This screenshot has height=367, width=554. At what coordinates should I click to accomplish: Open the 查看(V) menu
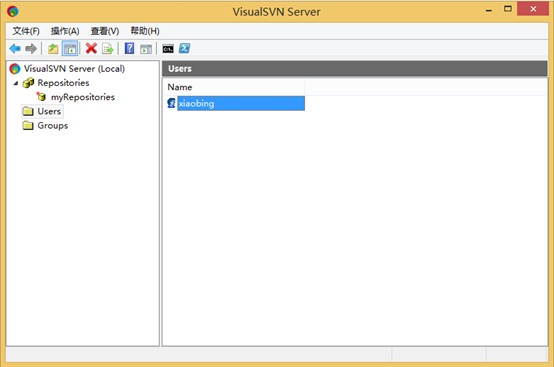pyautogui.click(x=105, y=31)
